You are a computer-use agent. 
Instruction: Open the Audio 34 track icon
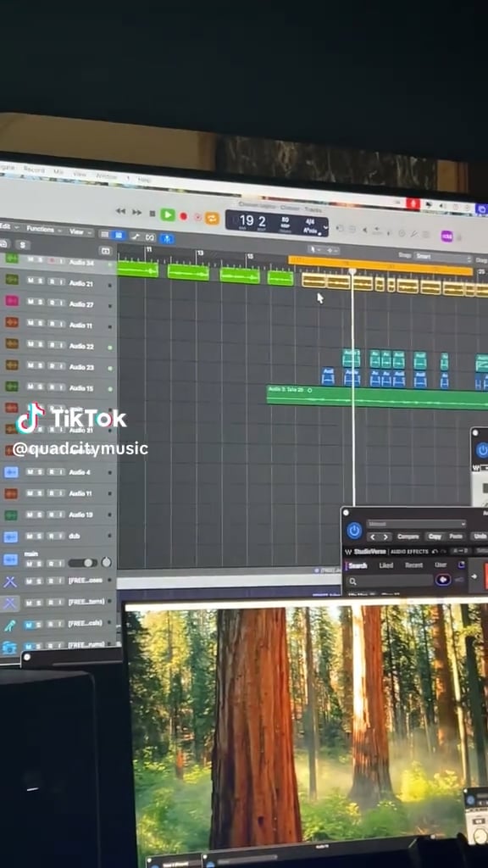tap(12, 259)
